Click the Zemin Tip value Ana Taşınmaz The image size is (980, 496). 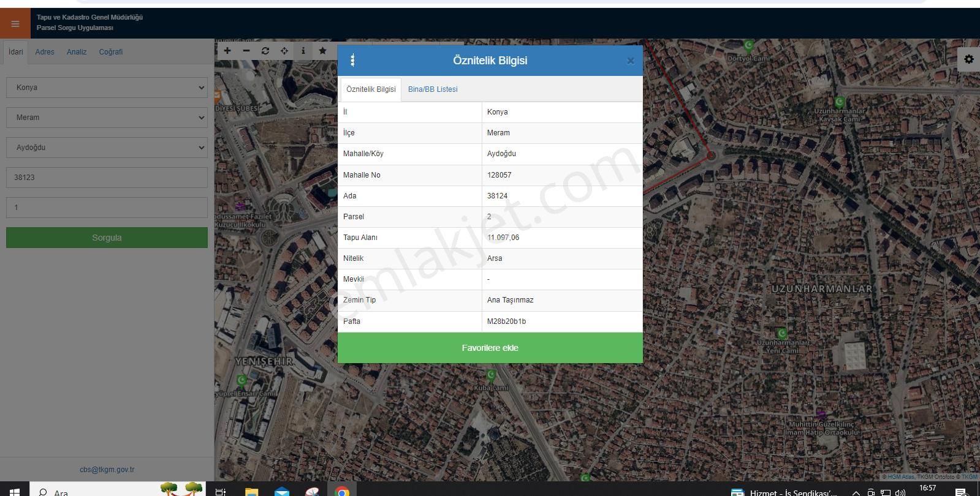(510, 300)
